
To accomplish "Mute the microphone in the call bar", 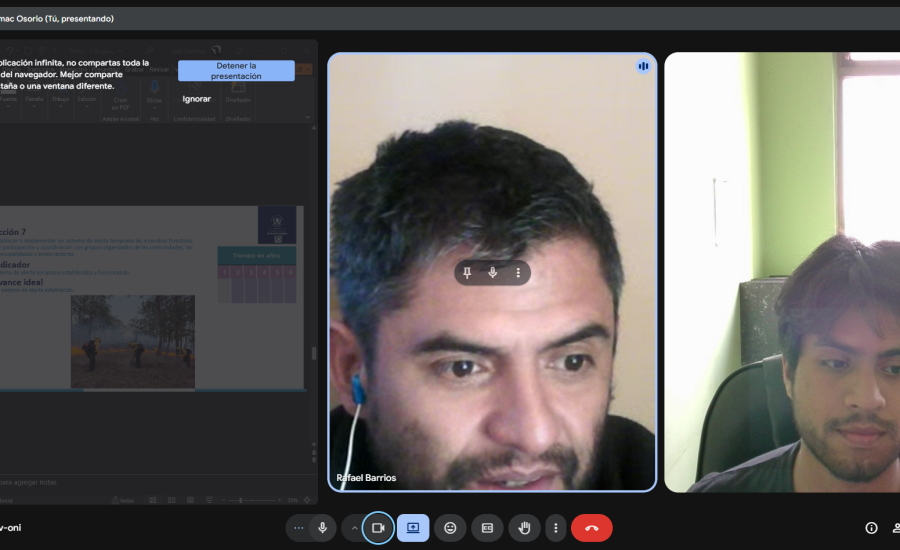I will coord(322,528).
